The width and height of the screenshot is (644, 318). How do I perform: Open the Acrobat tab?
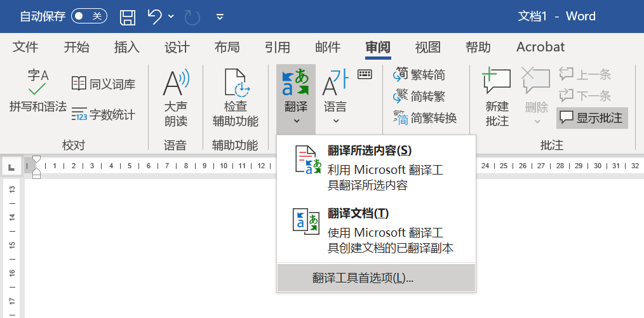(540, 47)
